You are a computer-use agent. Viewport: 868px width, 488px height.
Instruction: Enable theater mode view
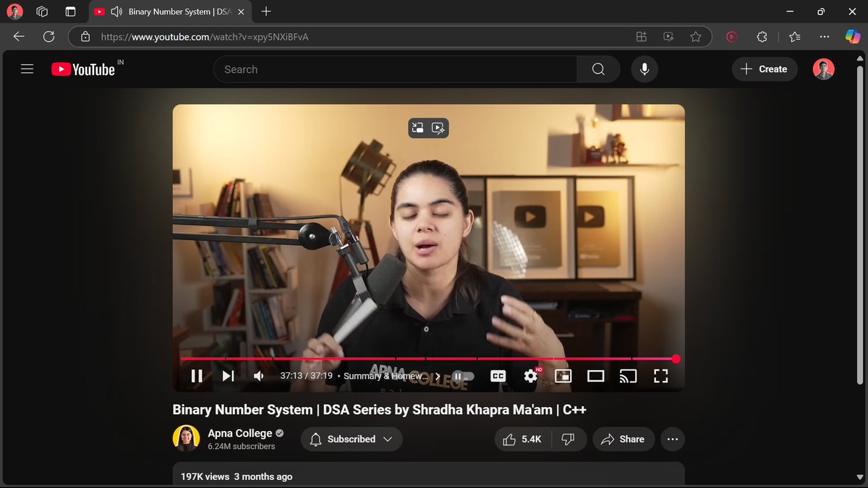(595, 376)
